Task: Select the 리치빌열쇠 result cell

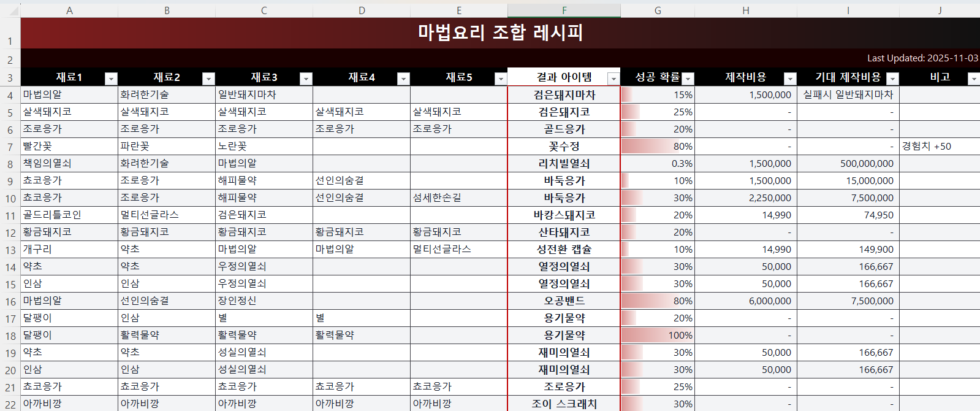Action: point(564,164)
